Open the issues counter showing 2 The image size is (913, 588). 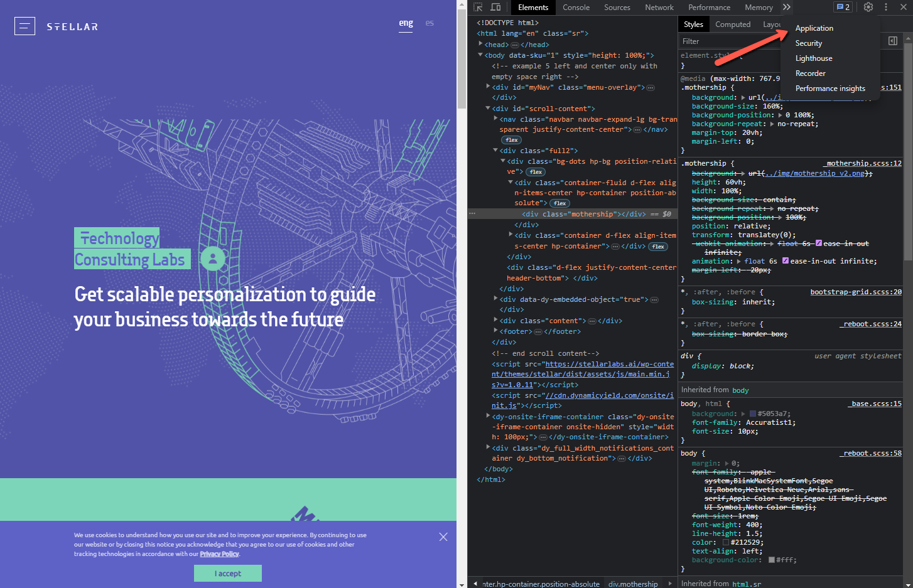843,8
